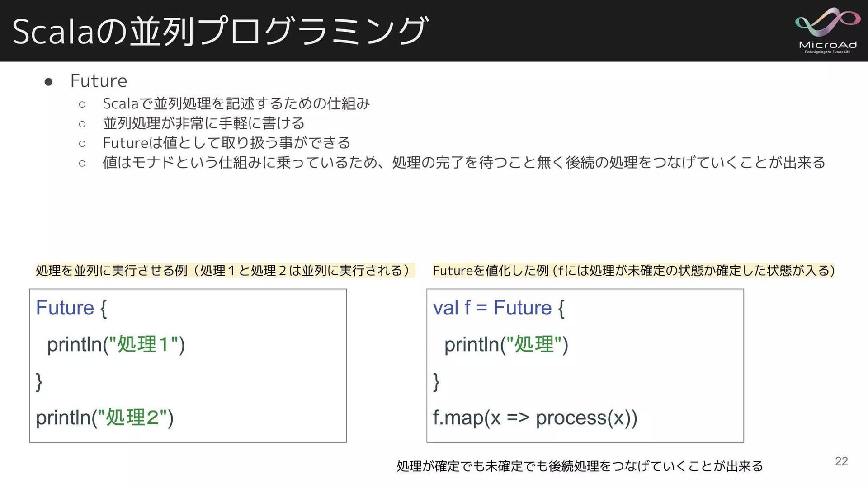Click println("処理1") code line
Screen dimensions: 868x488
116,344
